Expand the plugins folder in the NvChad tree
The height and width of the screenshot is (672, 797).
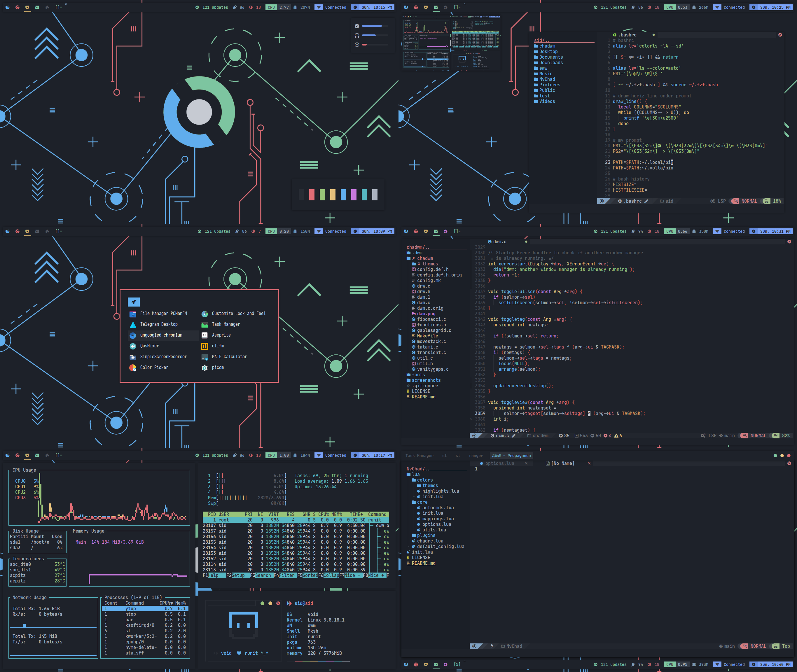point(426,535)
